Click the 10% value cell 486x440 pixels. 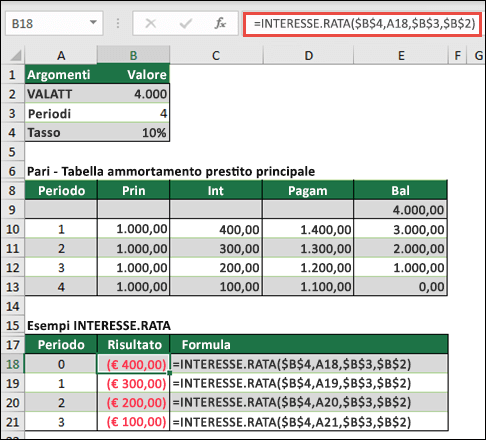[x=133, y=133]
